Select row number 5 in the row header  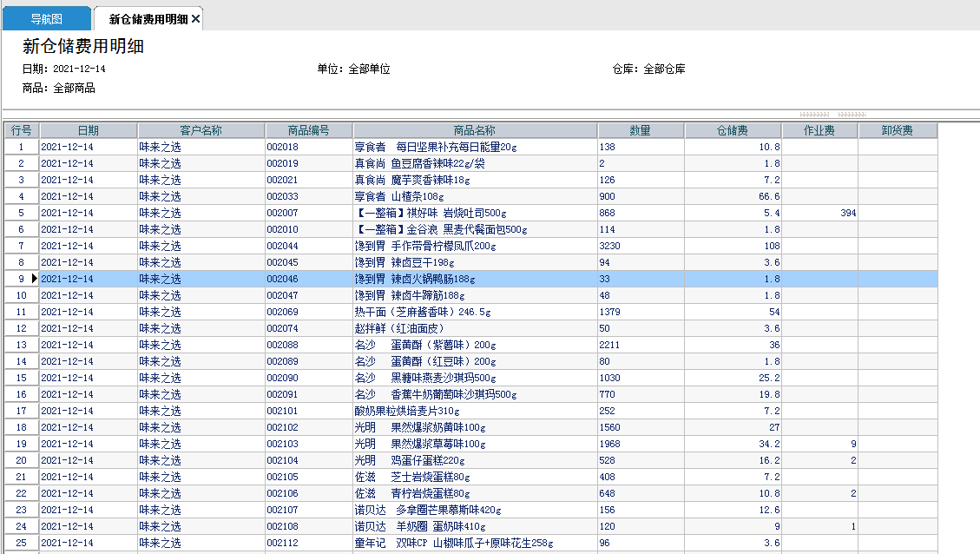coord(21,213)
